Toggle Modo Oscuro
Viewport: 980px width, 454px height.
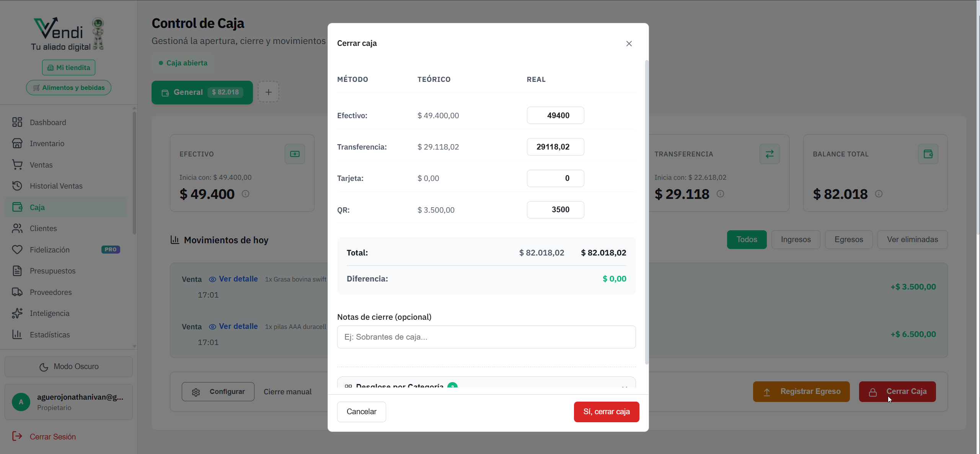click(x=68, y=366)
